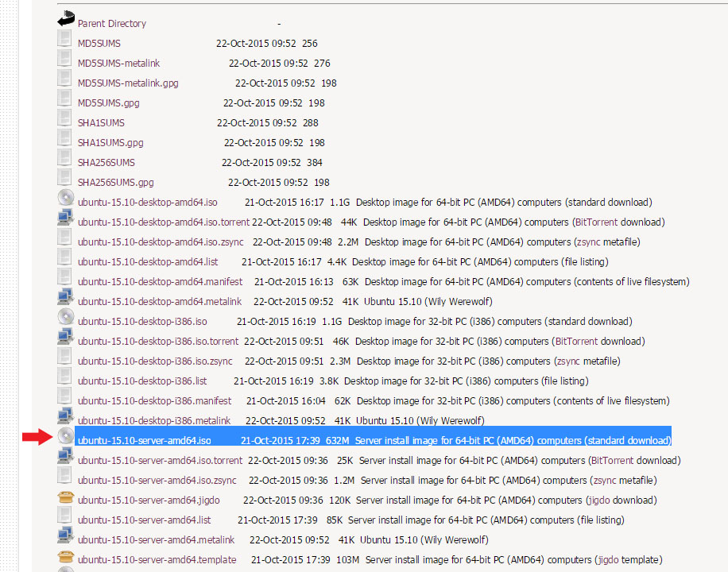Click the computer icon for desktop-i386.metalink
728x572 pixels.
tap(66, 416)
